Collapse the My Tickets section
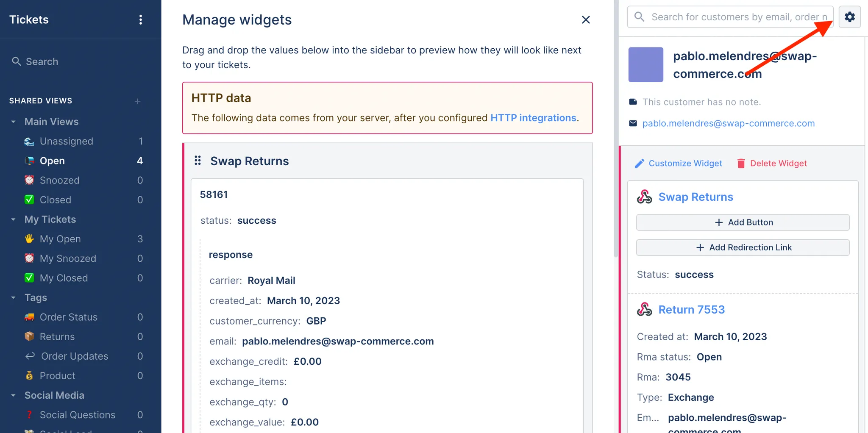 [13, 219]
